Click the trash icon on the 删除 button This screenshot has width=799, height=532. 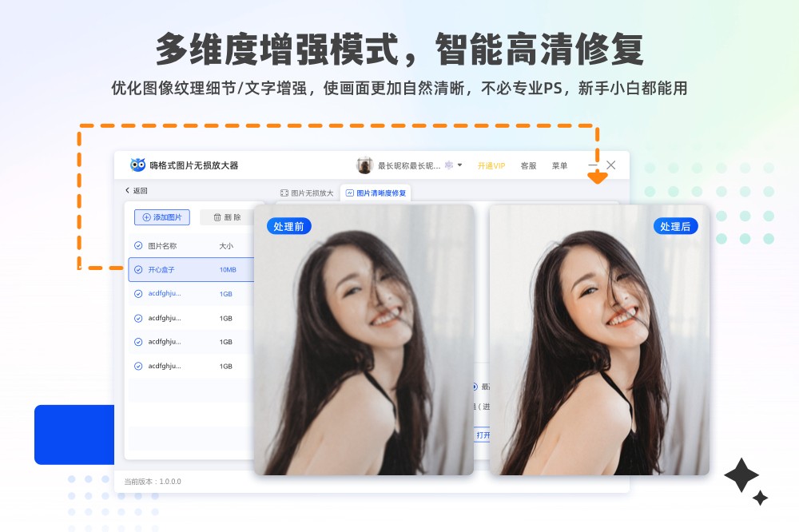point(217,217)
